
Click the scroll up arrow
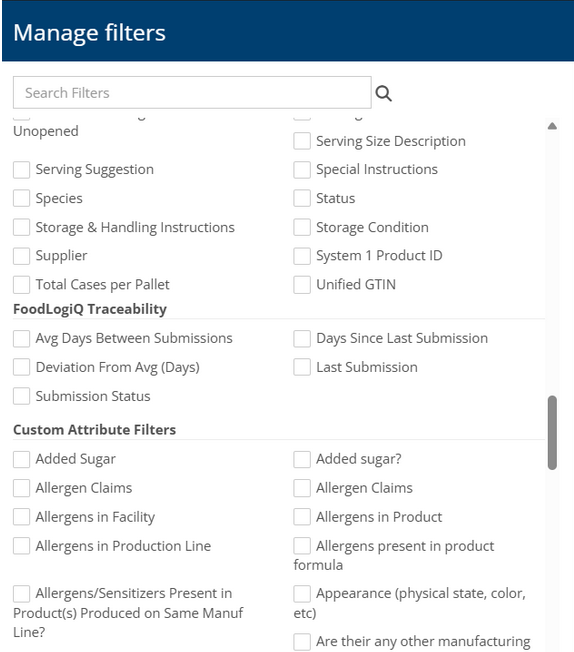click(x=552, y=126)
